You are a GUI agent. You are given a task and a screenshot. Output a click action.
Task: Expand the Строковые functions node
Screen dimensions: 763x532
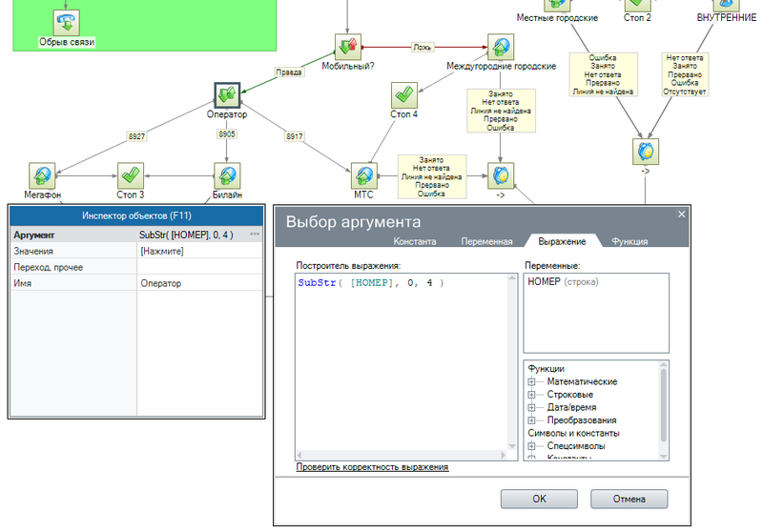[531, 395]
